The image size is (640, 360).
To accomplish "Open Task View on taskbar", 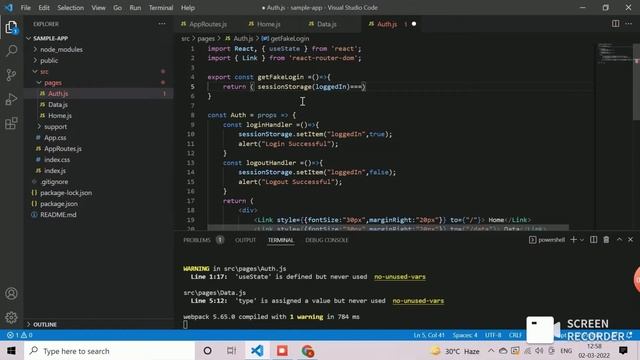I will [231, 351].
